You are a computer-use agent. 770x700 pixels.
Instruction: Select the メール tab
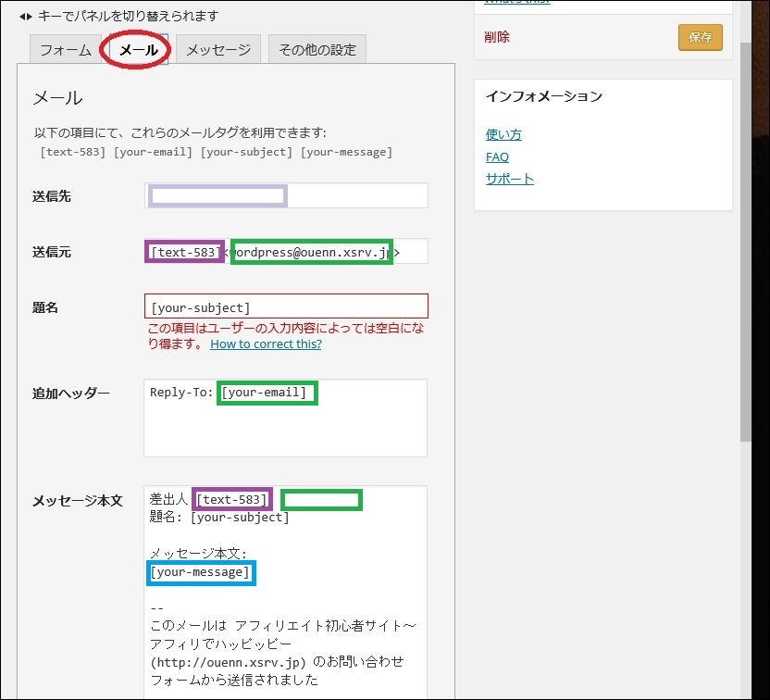click(x=139, y=49)
